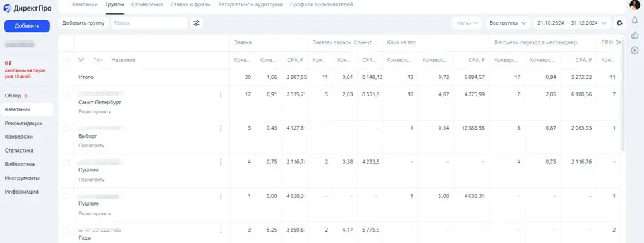Viewport: 644px width, 243px height.
Task: Tick the checkbox for Выборг row
Action: (66, 128)
